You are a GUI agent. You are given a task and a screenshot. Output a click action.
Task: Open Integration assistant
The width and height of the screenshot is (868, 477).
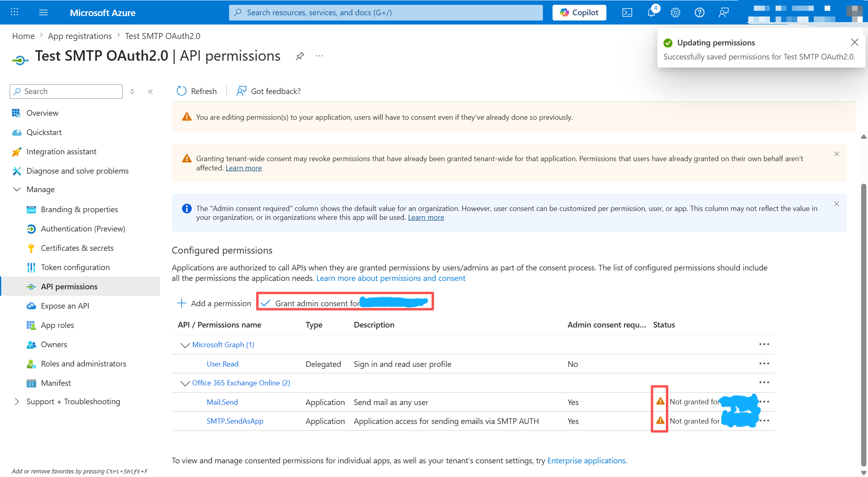tap(61, 151)
